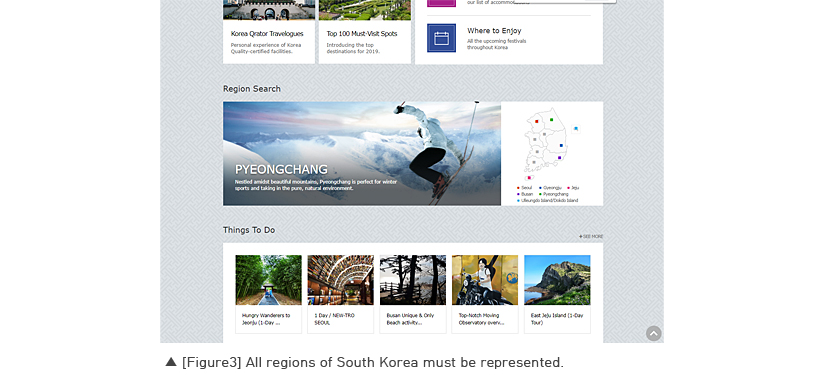Click 'East Jeju Island (1-Day Tour)' title

[557, 319]
